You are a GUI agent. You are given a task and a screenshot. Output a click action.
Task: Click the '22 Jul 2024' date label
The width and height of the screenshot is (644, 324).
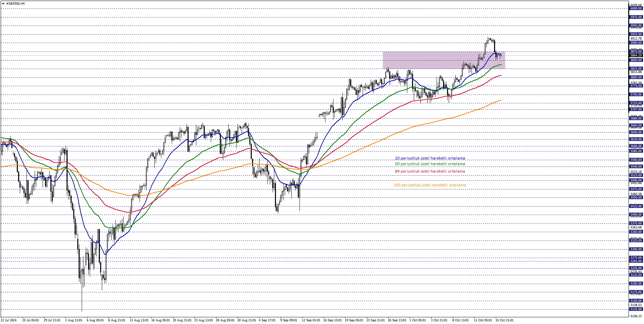coord(9,320)
